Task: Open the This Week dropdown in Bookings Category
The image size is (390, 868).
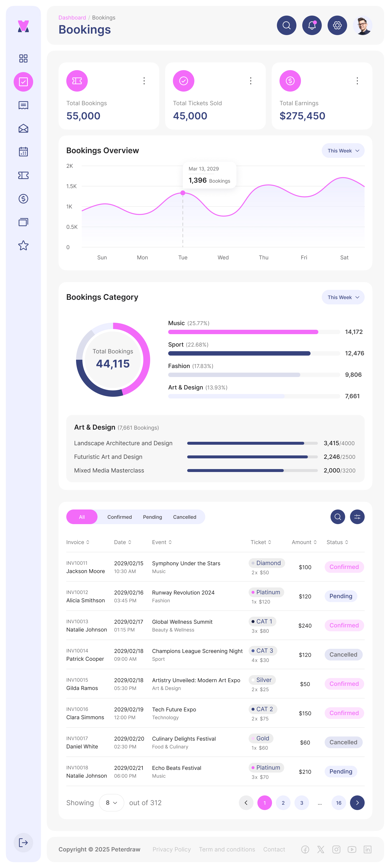Action: [343, 297]
